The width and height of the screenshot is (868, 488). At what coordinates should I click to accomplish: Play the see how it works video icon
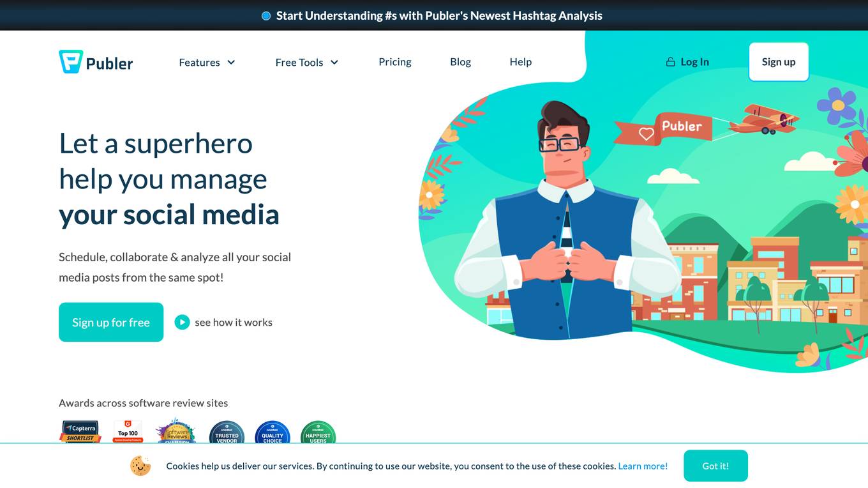(182, 322)
